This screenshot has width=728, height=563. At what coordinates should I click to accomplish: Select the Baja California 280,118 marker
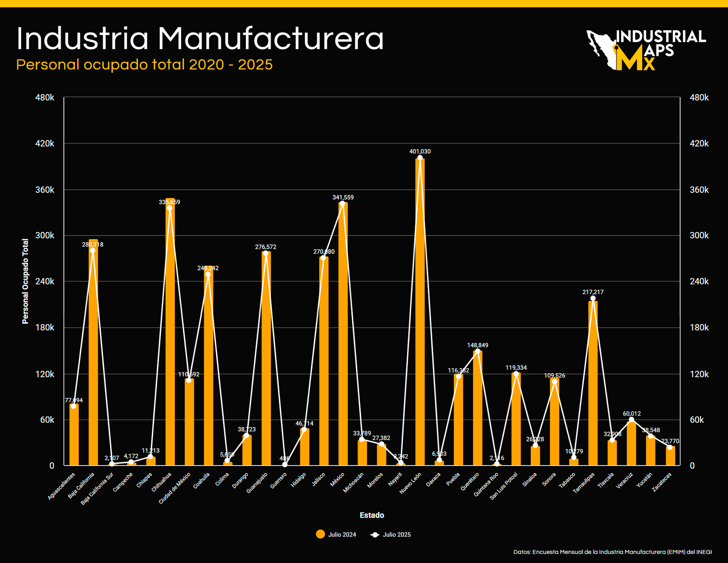tap(93, 250)
